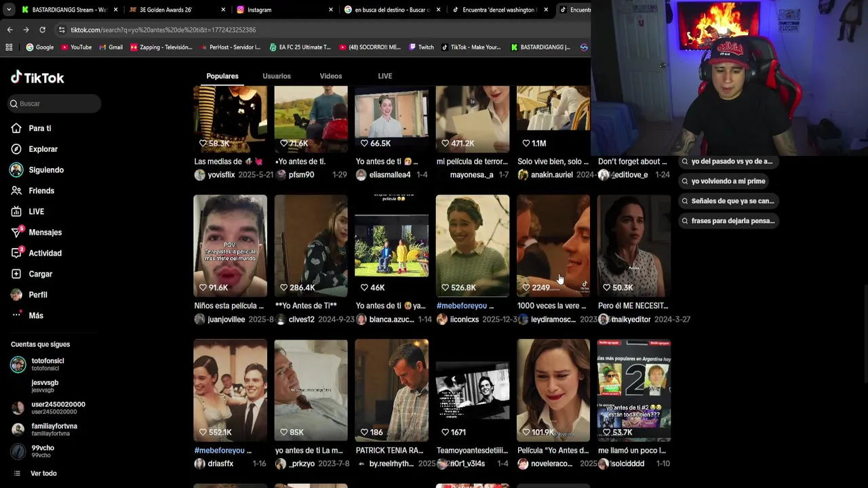Open followed account totofonsicl
This screenshot has width=868, height=488.
47,364
